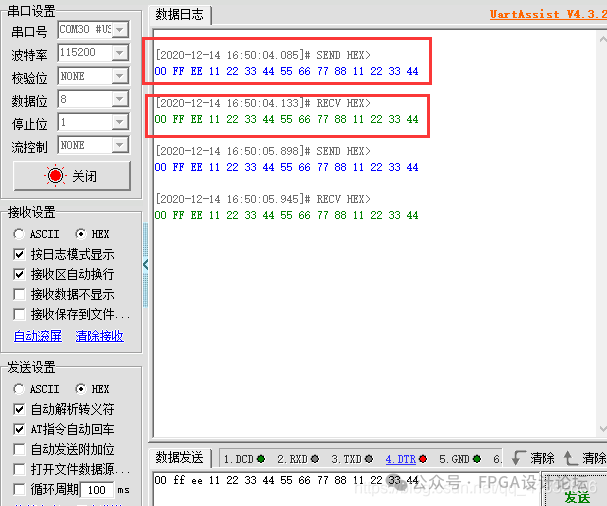This screenshot has width=607, height=506.
Task: Toggle the DTR signal line
Action: (x=402, y=459)
